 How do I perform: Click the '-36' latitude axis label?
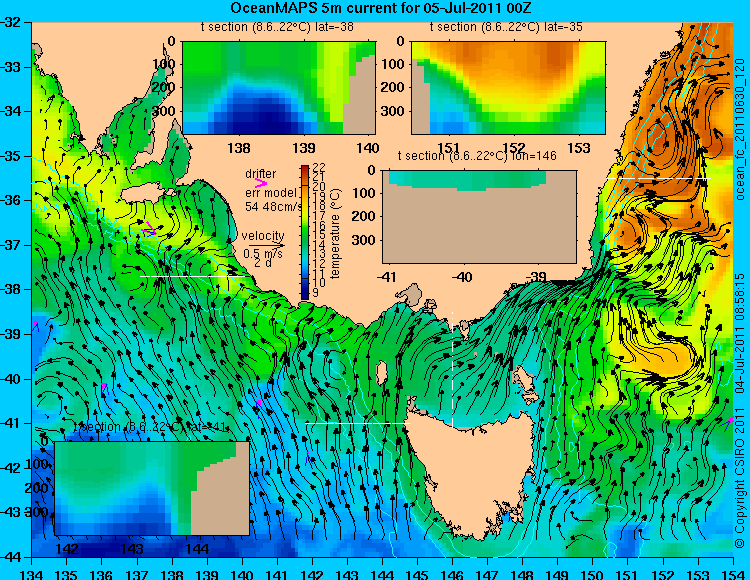point(9,200)
